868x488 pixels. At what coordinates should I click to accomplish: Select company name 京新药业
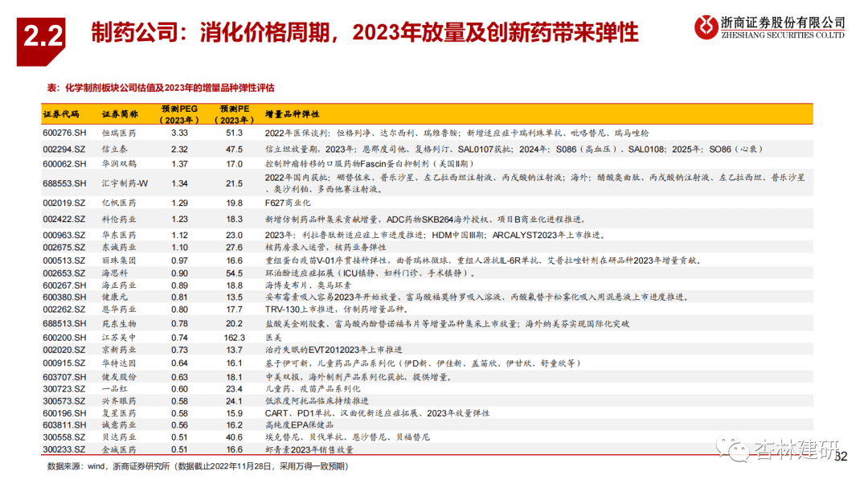tap(118, 350)
